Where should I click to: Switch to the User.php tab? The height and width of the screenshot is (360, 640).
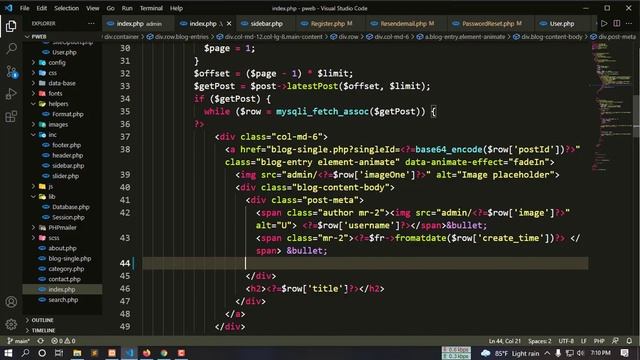point(562,24)
